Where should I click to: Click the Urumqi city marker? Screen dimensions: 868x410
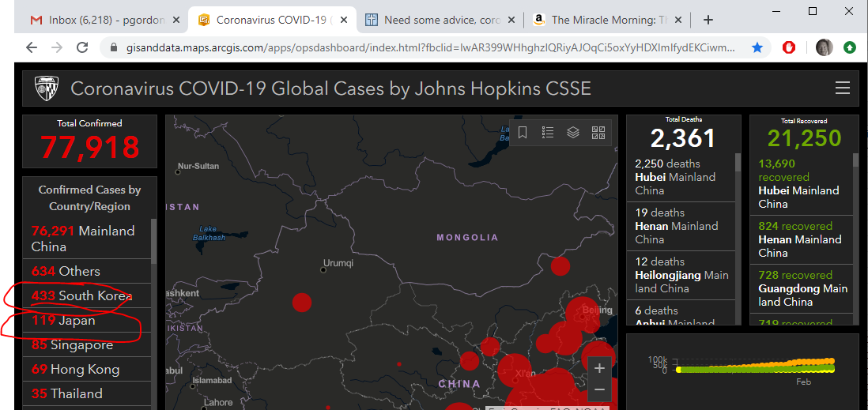click(323, 270)
